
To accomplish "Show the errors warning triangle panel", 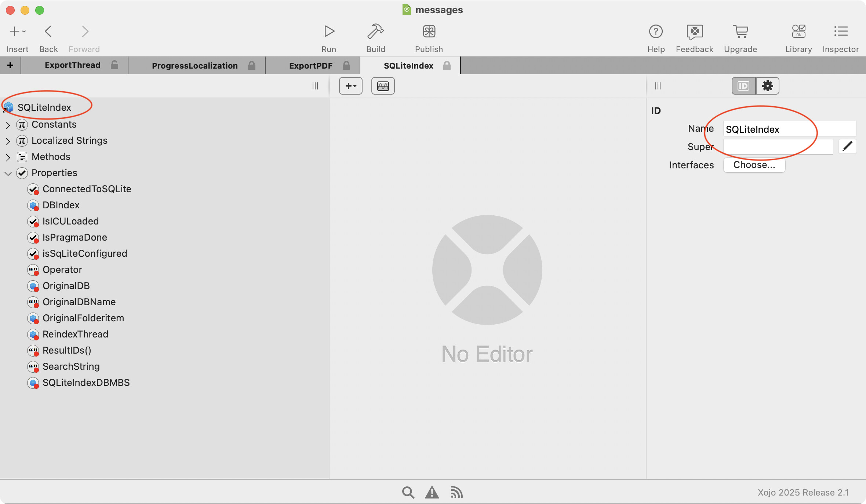I will tap(432, 492).
